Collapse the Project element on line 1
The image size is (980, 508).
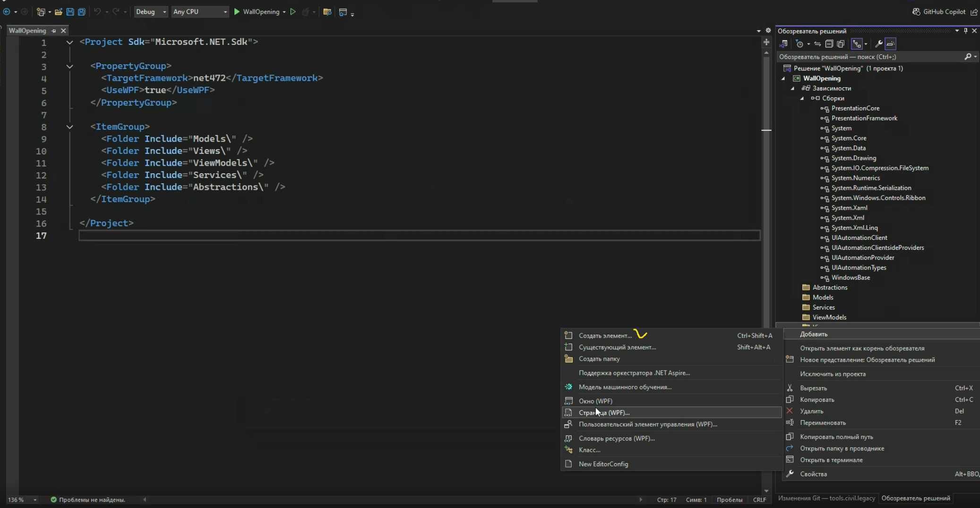click(69, 42)
